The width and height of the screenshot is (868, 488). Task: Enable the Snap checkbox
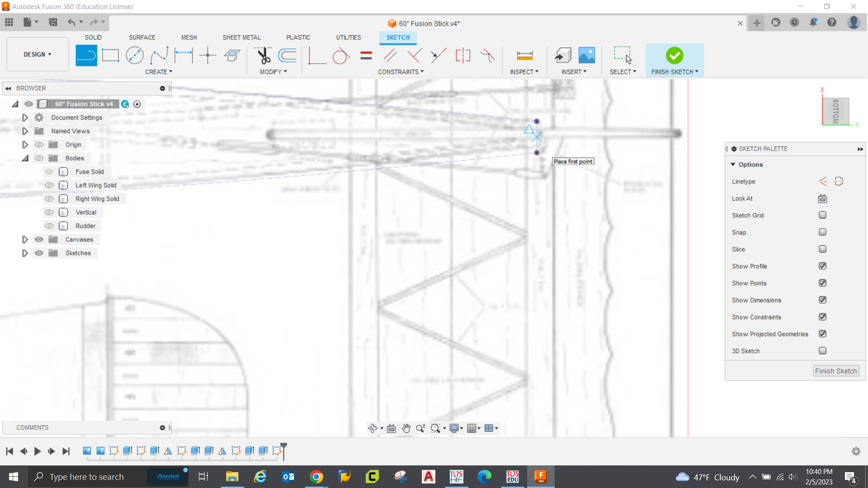coord(822,232)
